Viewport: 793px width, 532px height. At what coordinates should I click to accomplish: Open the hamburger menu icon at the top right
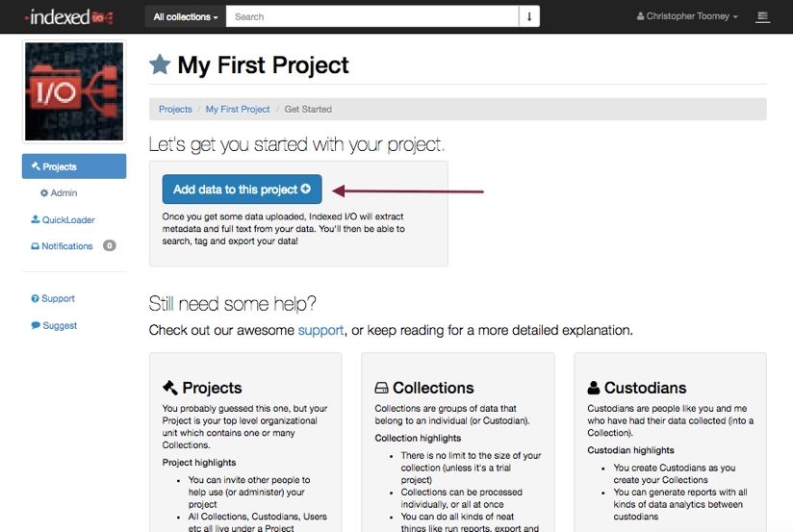(762, 16)
